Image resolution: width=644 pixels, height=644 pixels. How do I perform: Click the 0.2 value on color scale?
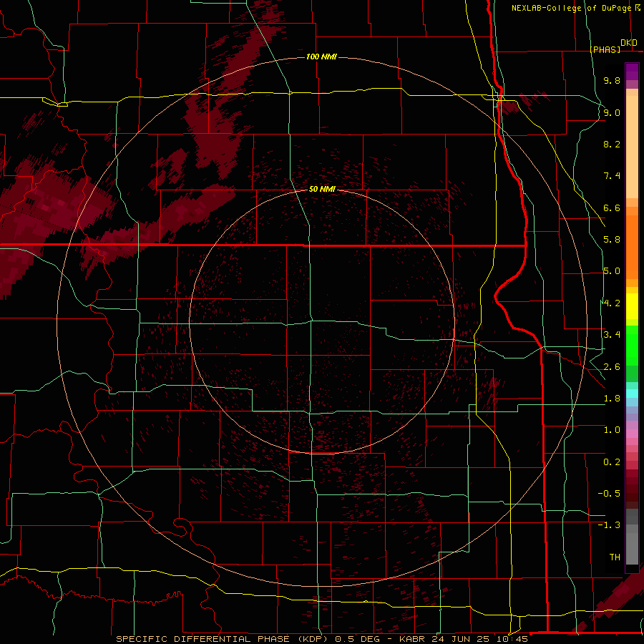point(612,462)
